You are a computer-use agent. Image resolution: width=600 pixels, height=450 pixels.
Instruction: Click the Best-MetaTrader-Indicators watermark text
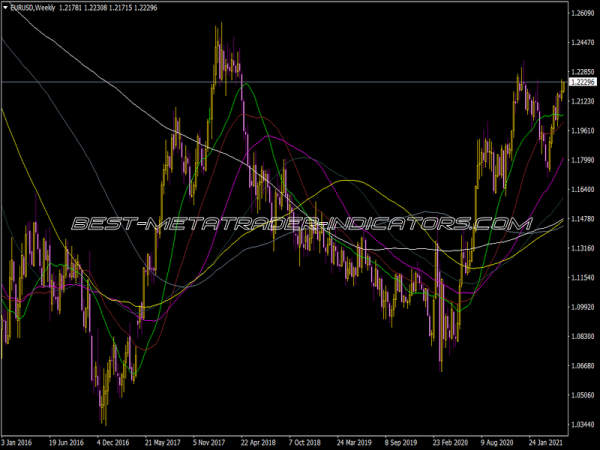[299, 223]
